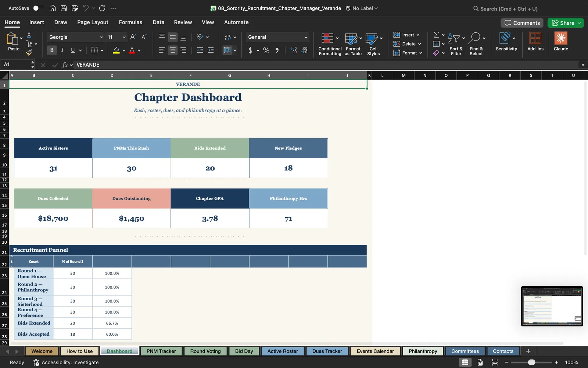This screenshot has width=588, height=368.
Task: Click the Undo arrow icon
Action: click(x=86, y=8)
